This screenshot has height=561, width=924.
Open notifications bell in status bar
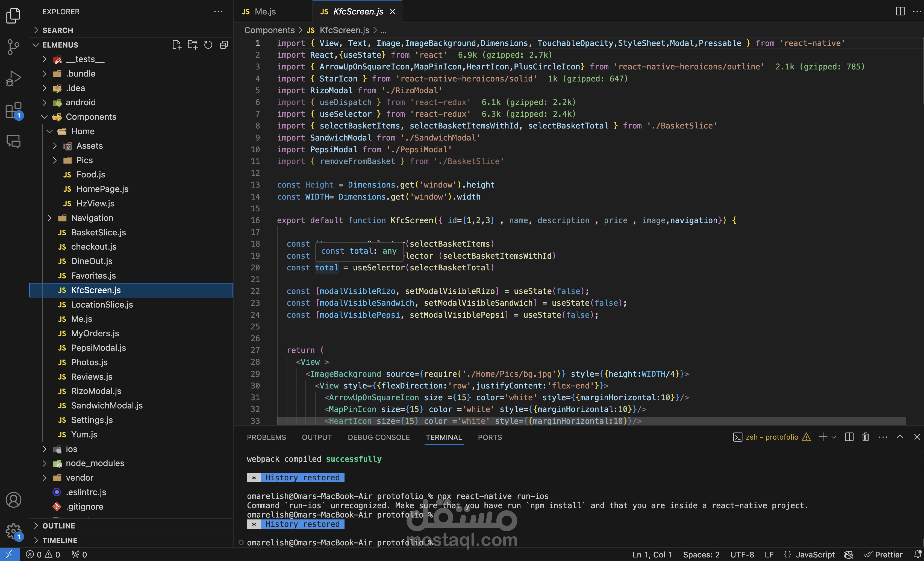917,554
